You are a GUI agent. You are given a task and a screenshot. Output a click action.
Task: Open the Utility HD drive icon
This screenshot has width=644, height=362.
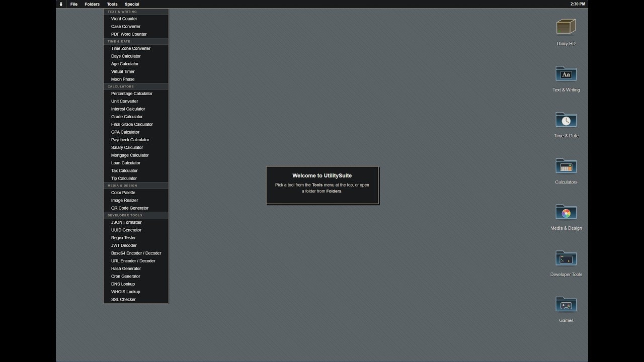tap(566, 27)
